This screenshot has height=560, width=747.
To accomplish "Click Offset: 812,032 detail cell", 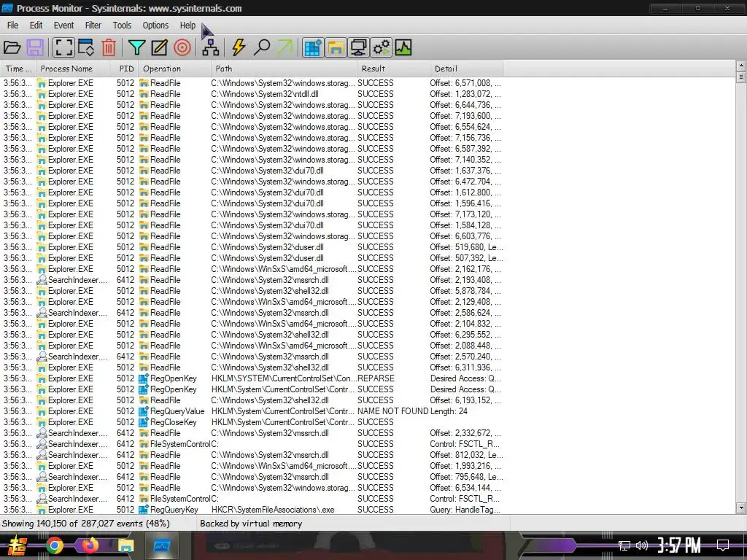I will 466,455.
